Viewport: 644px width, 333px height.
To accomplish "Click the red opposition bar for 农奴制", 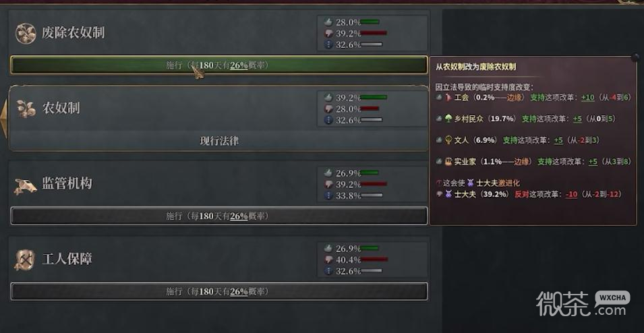I will pos(370,109).
